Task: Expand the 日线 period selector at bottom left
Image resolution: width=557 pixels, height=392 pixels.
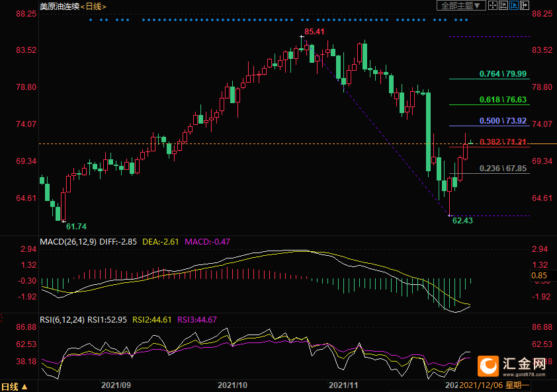Action: [x=15, y=387]
